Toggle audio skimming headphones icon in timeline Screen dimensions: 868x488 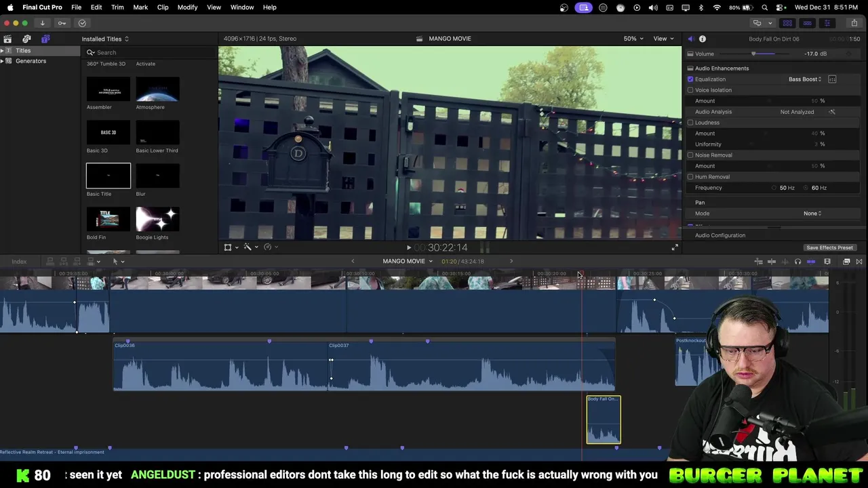click(797, 262)
